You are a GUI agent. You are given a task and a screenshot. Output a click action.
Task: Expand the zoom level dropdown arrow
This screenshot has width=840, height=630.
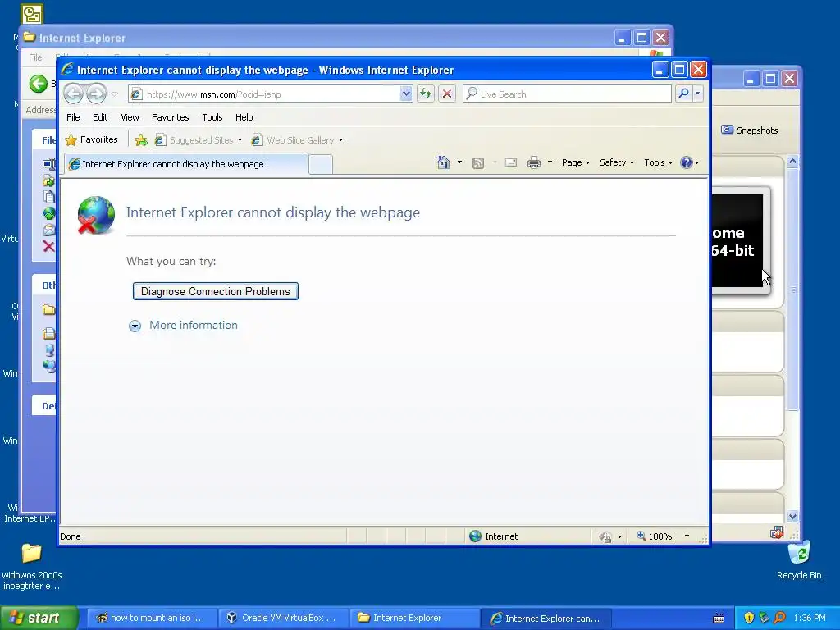[x=687, y=536]
